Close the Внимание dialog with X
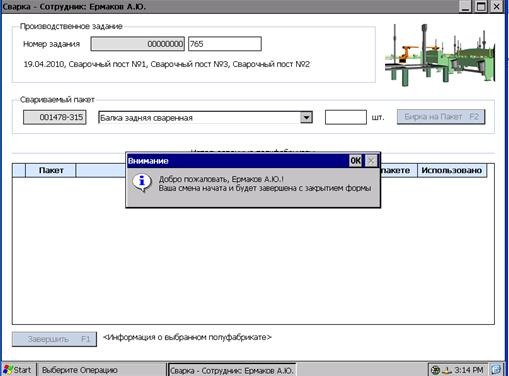Screen dimensions: 509x376 [371, 161]
